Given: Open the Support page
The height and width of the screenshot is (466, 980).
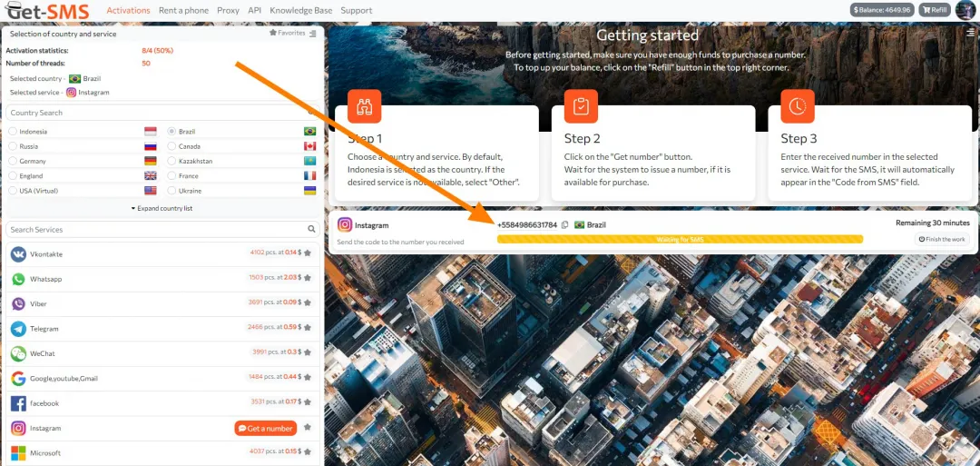Looking at the screenshot, I should click(x=357, y=10).
